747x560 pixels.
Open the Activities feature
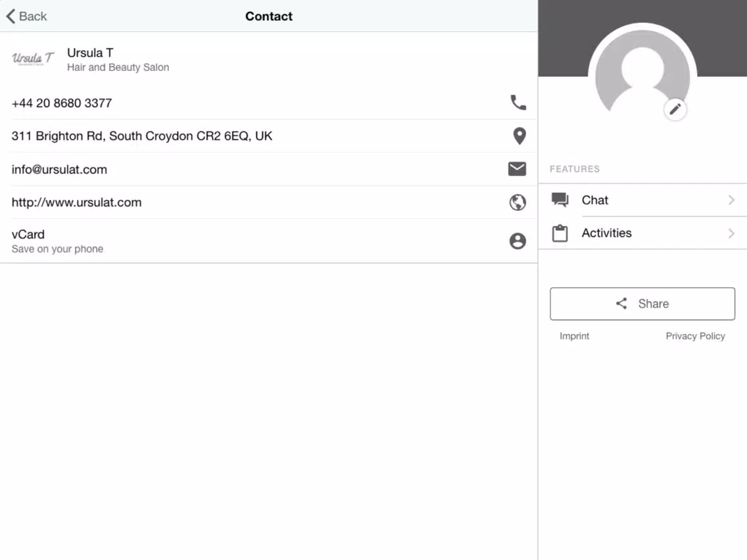pyautogui.click(x=642, y=233)
